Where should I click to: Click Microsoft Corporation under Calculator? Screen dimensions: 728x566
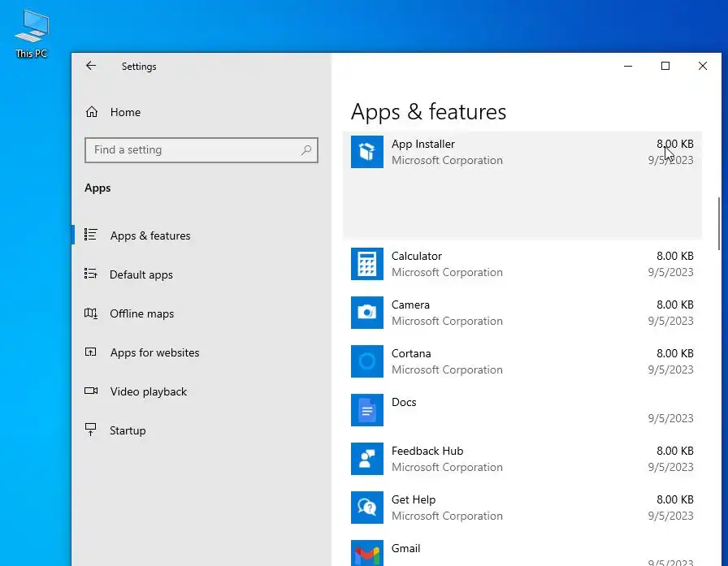447,272
